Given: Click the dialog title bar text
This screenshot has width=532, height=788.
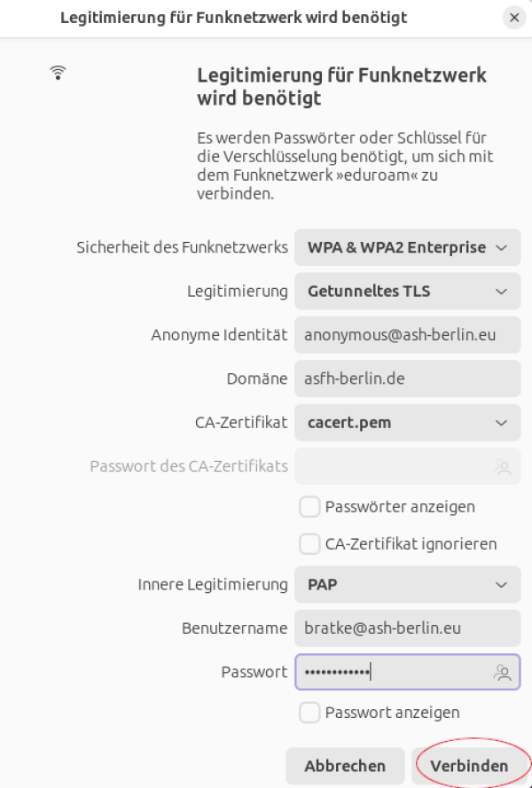Looking at the screenshot, I should (234, 18).
